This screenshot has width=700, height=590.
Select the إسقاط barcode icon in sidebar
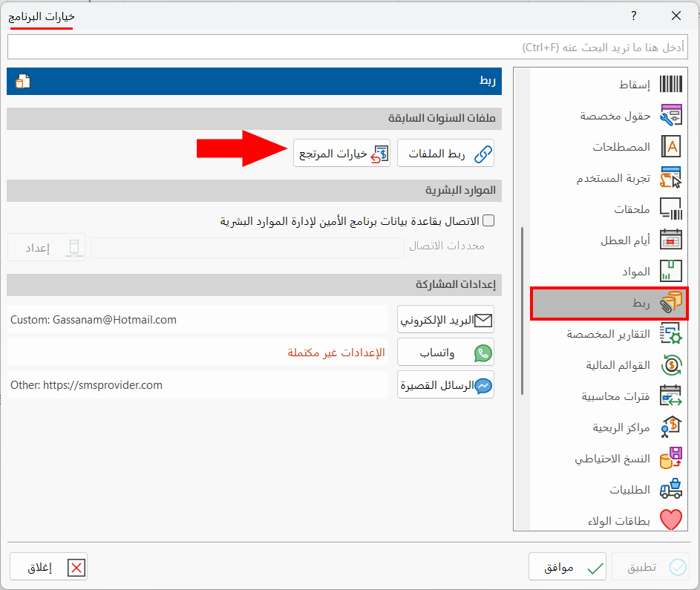(672, 84)
